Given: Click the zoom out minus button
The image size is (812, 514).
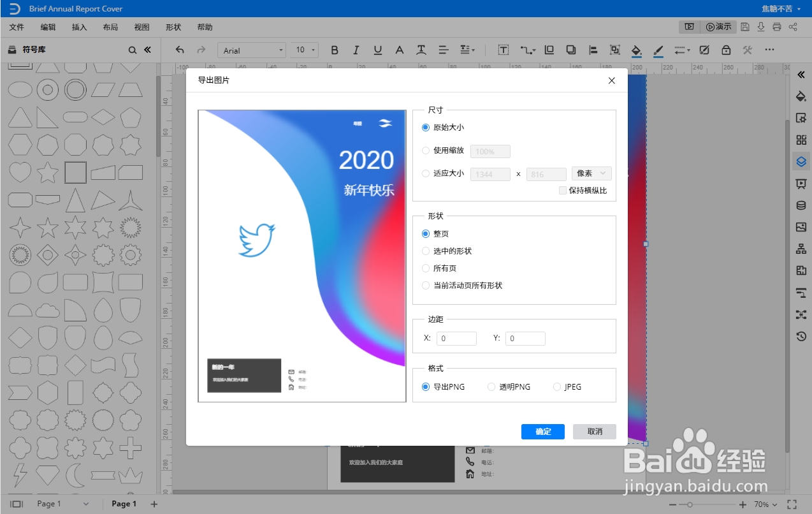Looking at the screenshot, I should (x=673, y=504).
